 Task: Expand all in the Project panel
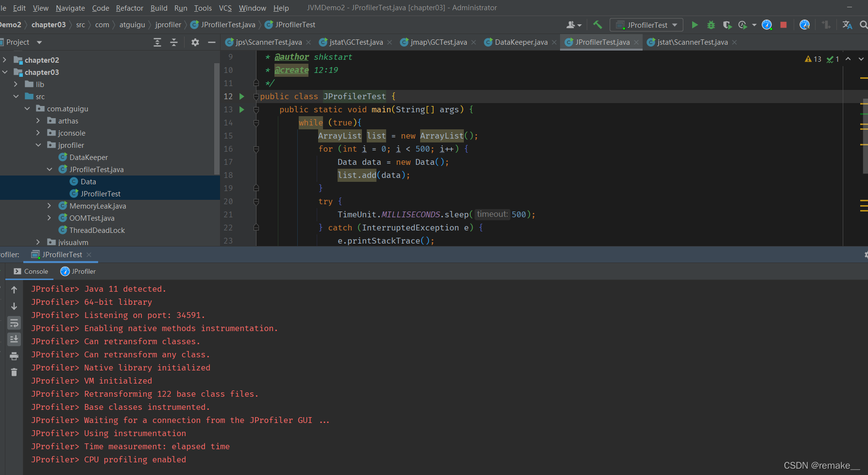point(157,42)
